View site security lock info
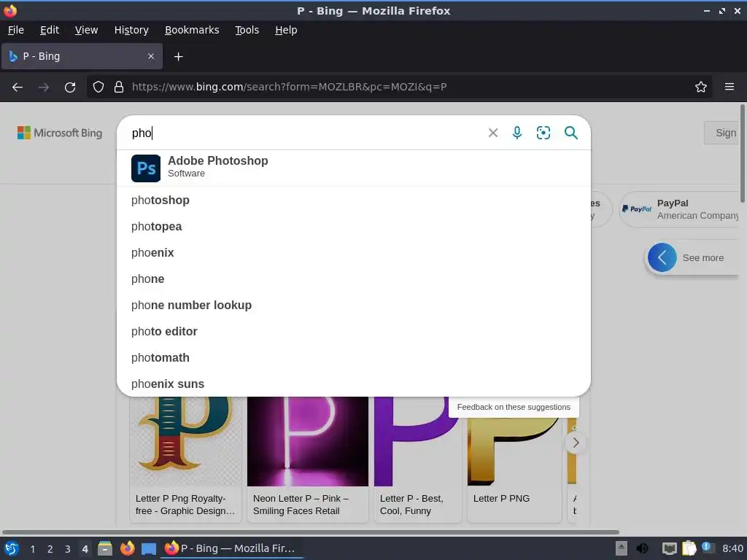 coord(119,87)
